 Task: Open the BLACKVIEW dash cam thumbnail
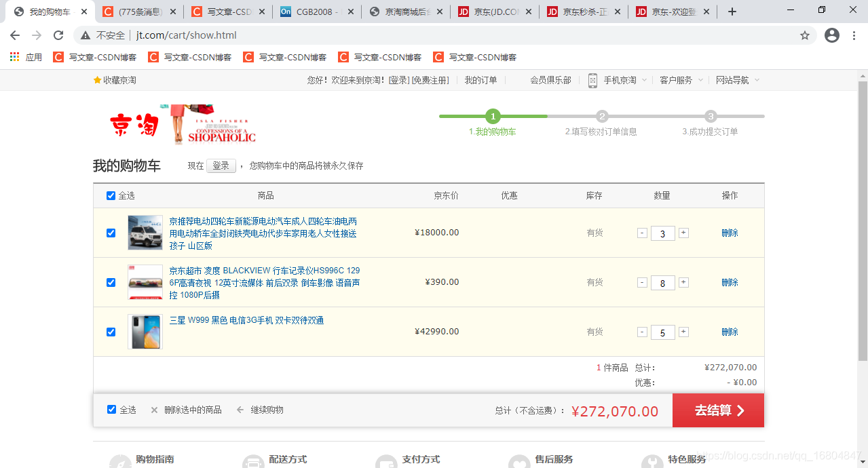[145, 282]
